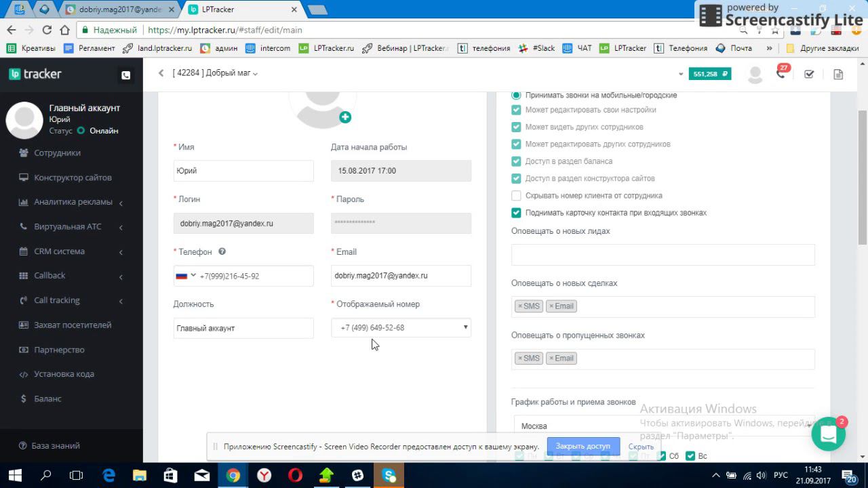The image size is (868, 488).
Task: Select Принимать звонки на мобильные/городские radio
Action: tap(516, 96)
